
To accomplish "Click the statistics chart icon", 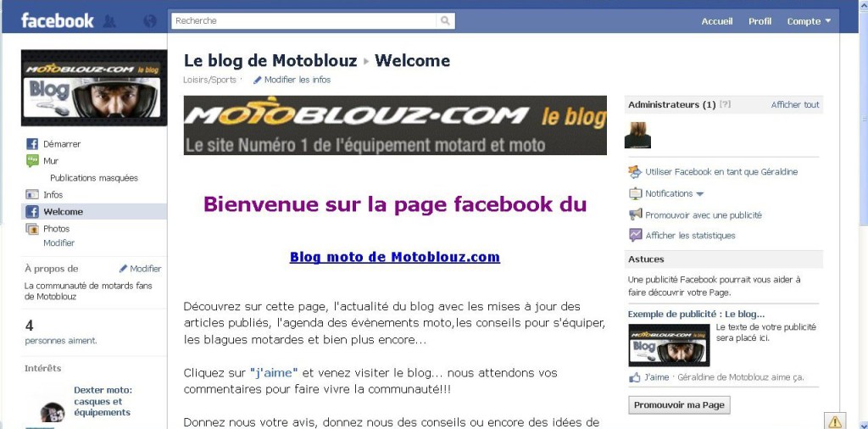I will click(635, 235).
